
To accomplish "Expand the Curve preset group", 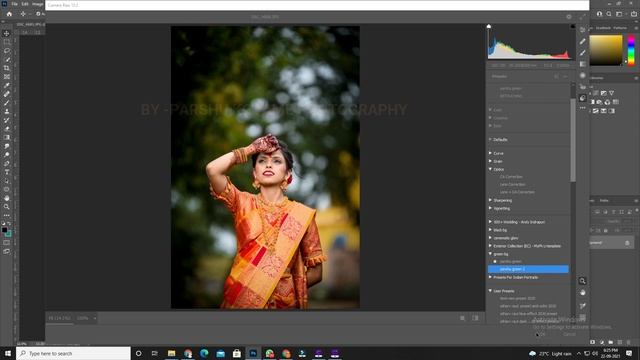I will point(490,153).
